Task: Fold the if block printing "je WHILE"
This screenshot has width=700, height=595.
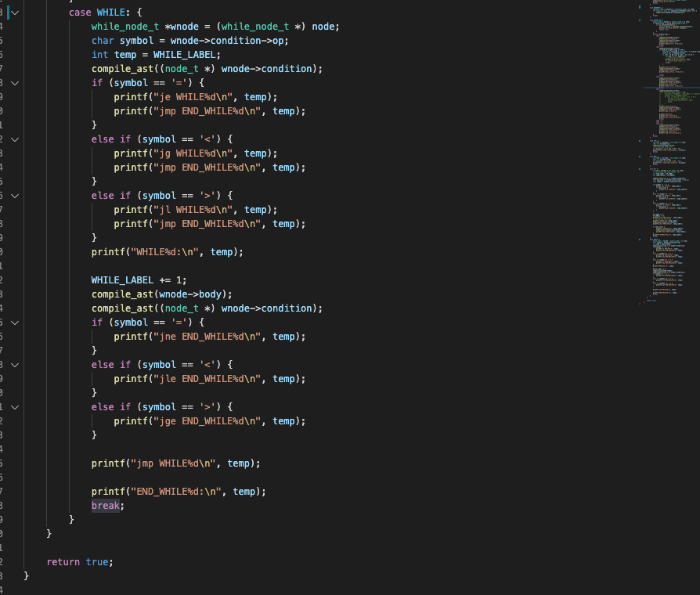Action: [x=15, y=83]
